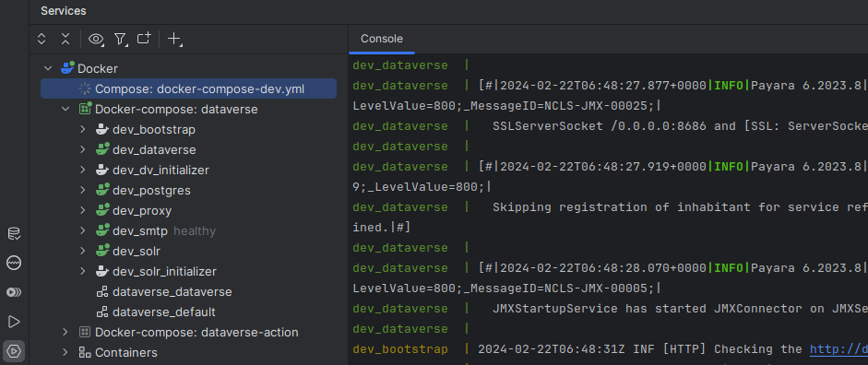Click the Containers group icon

[x=85, y=352]
